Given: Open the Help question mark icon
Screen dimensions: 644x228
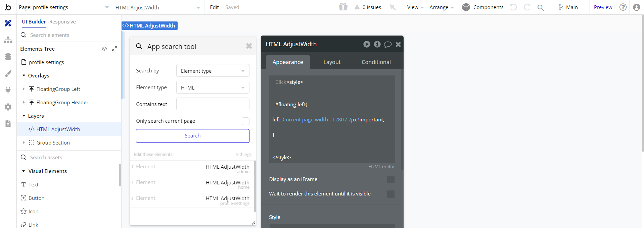Looking at the screenshot, I should point(623,7).
